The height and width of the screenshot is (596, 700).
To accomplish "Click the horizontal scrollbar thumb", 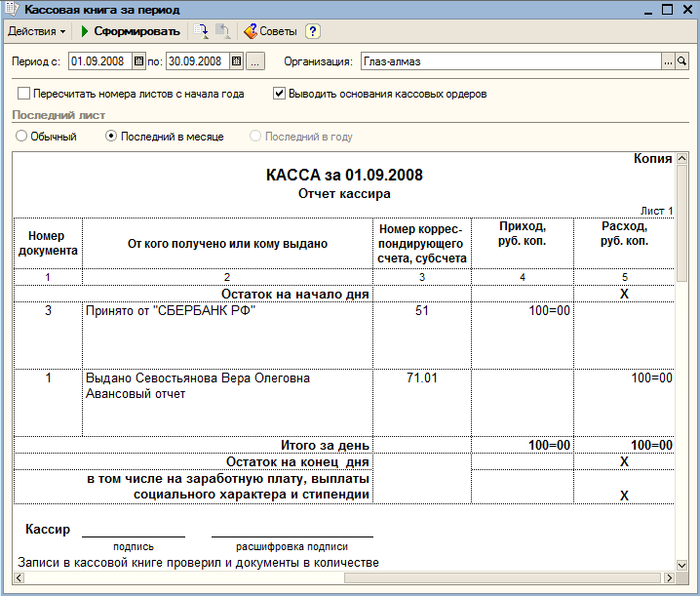I will tap(502, 577).
